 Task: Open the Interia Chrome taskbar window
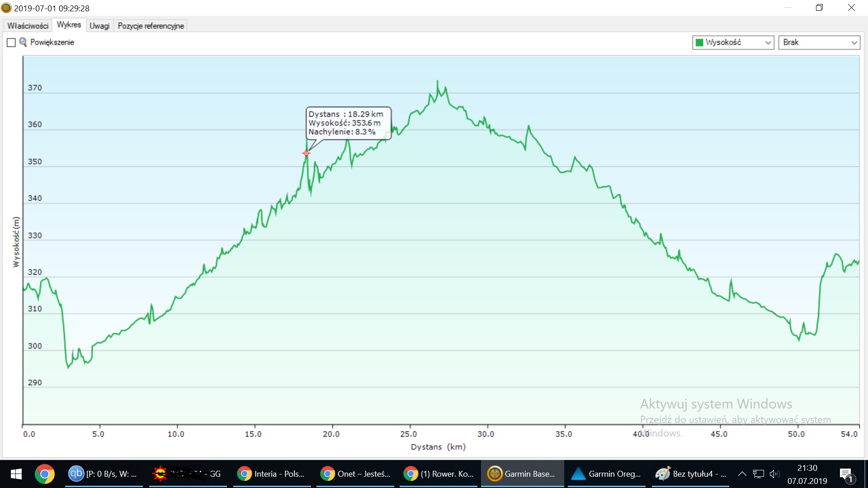click(271, 474)
